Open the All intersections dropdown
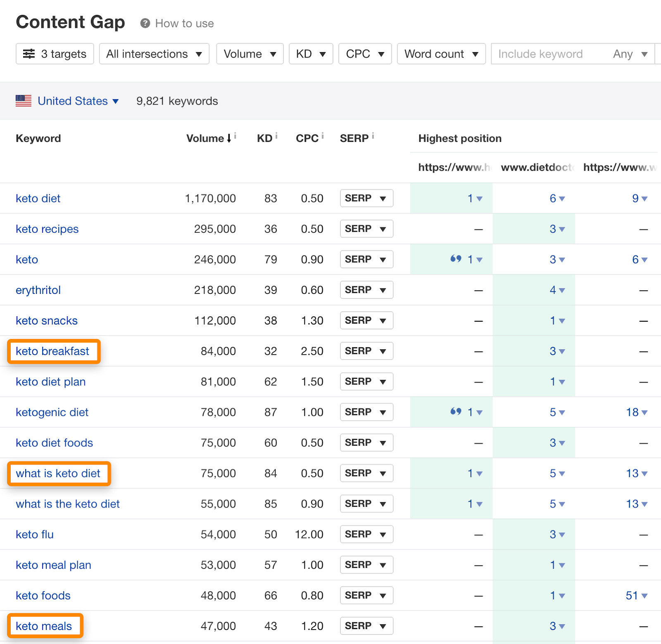This screenshot has height=644, width=661. pos(154,54)
